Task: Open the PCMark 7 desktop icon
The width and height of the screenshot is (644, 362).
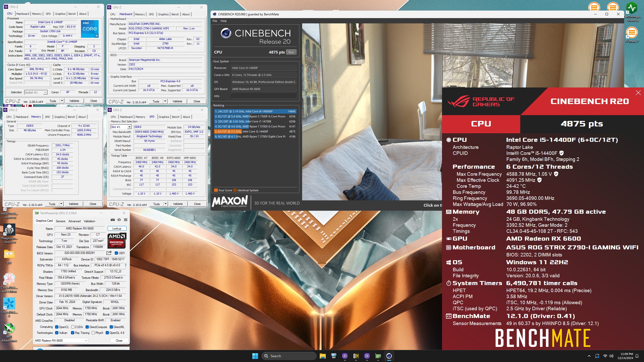Action: click(x=632, y=35)
